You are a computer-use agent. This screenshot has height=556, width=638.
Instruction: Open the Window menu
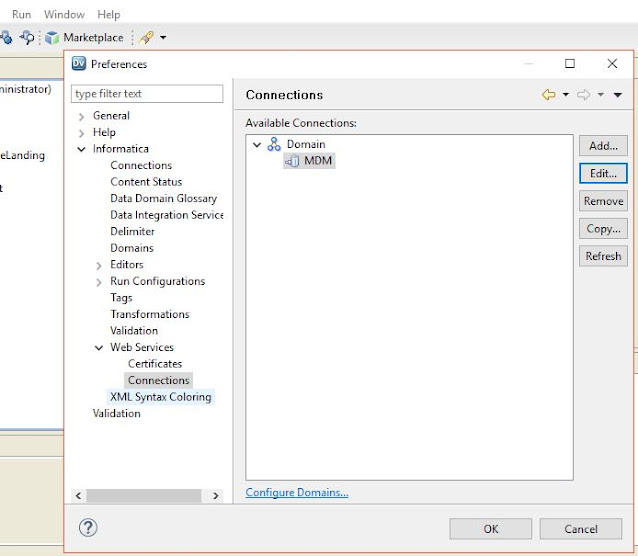(x=64, y=15)
